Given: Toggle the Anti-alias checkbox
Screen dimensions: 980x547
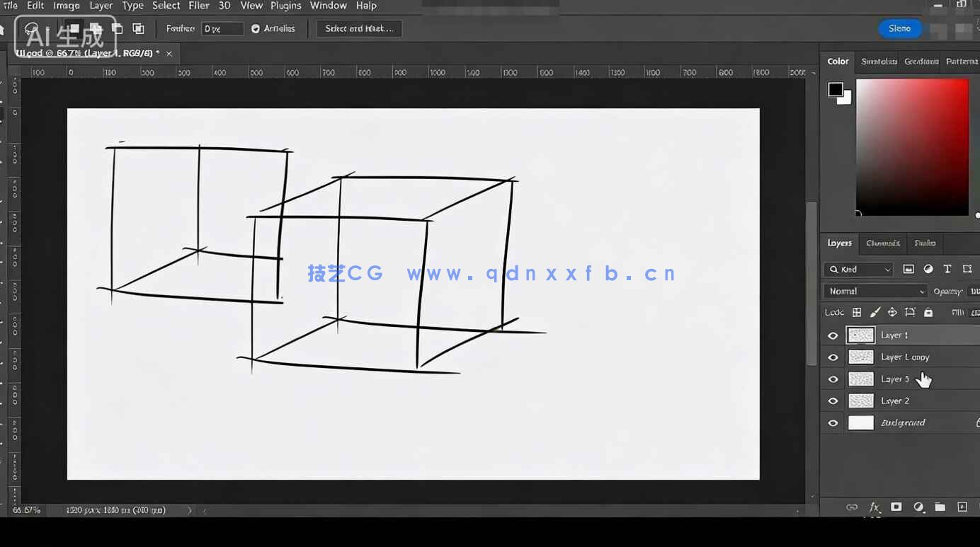Looking at the screenshot, I should tap(256, 29).
